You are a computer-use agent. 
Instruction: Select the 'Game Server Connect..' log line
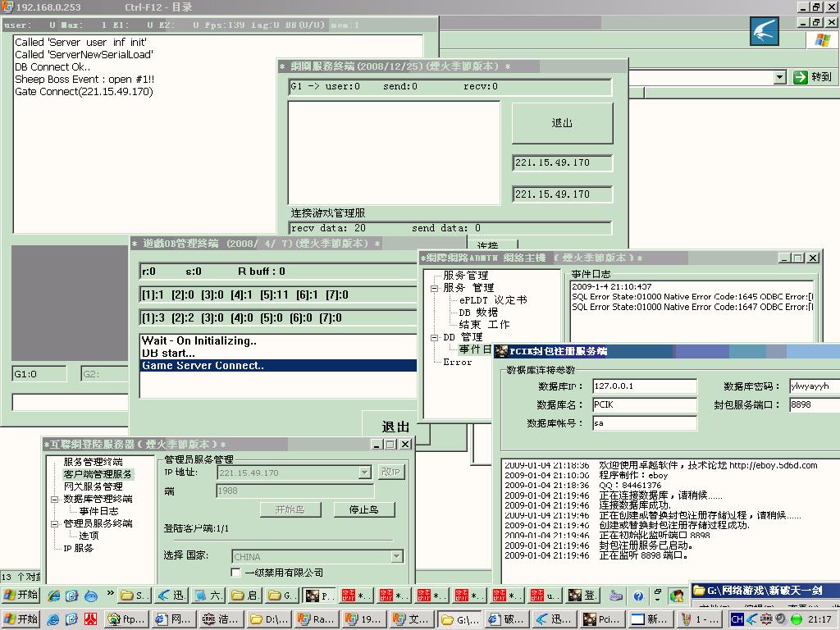tap(278, 366)
